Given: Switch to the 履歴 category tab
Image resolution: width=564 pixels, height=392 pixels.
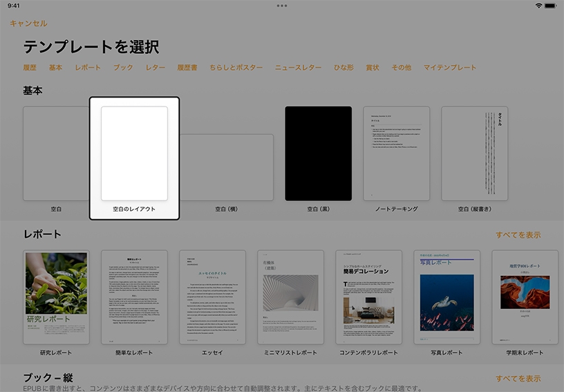Looking at the screenshot, I should (x=30, y=68).
